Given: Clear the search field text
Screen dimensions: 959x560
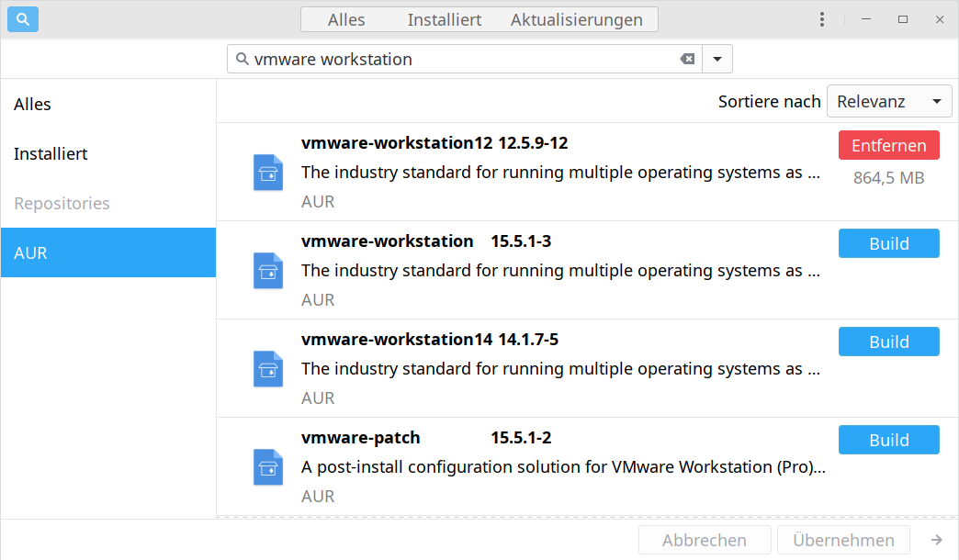Looking at the screenshot, I should click(x=687, y=60).
